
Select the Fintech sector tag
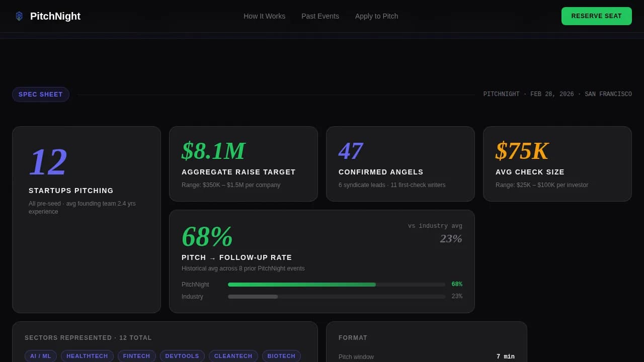pos(137,356)
